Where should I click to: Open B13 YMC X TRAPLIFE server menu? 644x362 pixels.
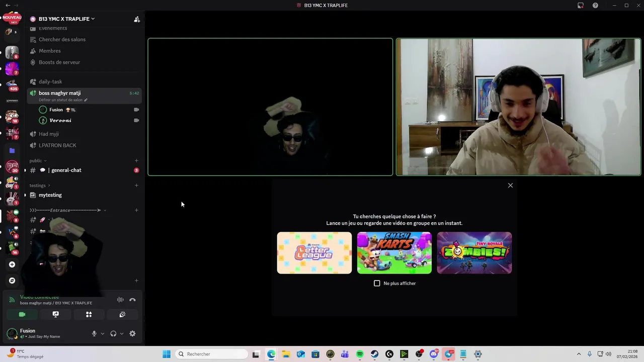[x=66, y=19]
